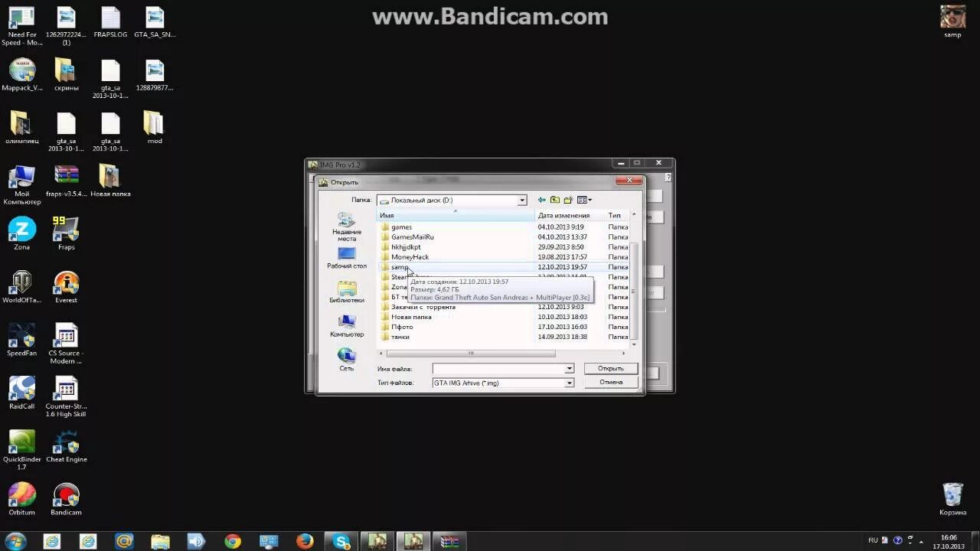980x551 pixels.
Task: Open Google Chrome from the taskbar
Action: (x=233, y=541)
